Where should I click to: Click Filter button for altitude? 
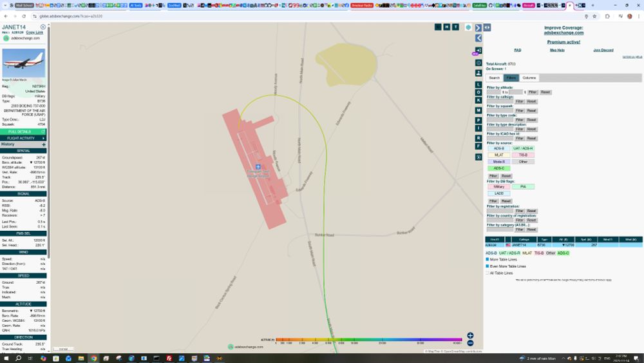[533, 92]
